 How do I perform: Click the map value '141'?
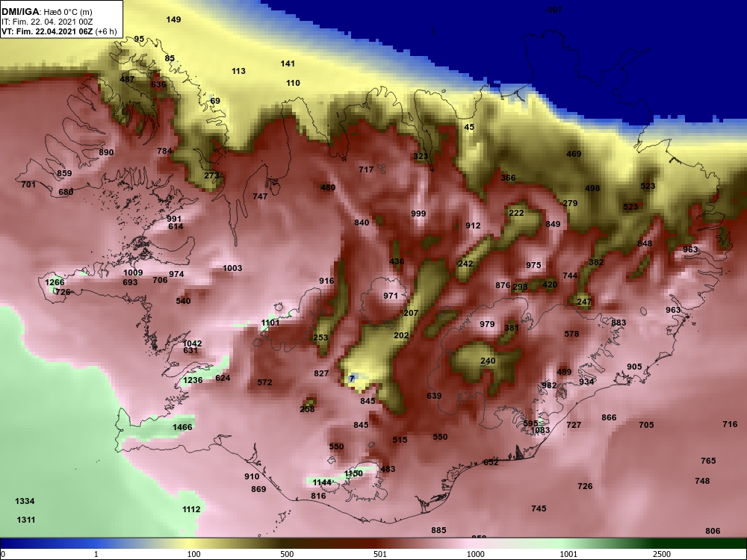click(288, 63)
